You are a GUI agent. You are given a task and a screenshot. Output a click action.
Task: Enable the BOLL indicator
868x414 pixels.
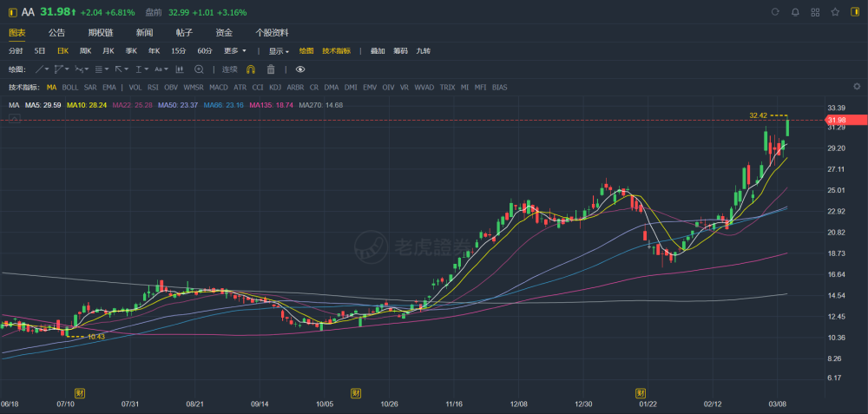click(x=70, y=88)
